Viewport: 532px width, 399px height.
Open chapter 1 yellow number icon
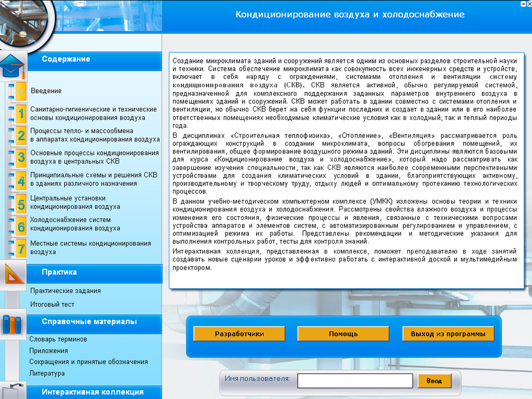tap(21, 114)
